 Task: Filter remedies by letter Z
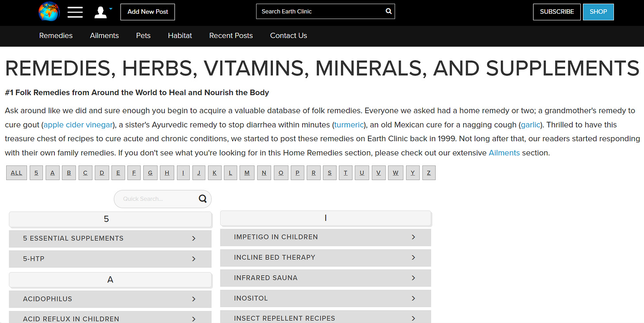tap(429, 173)
